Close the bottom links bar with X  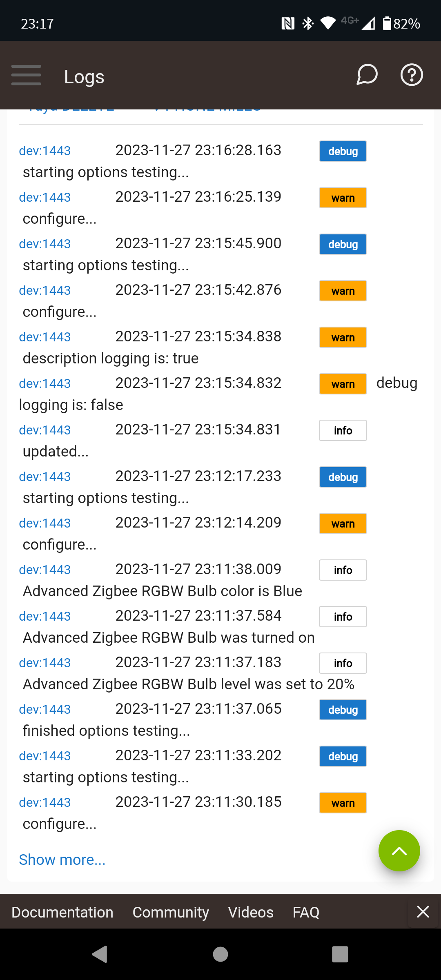pyautogui.click(x=423, y=911)
